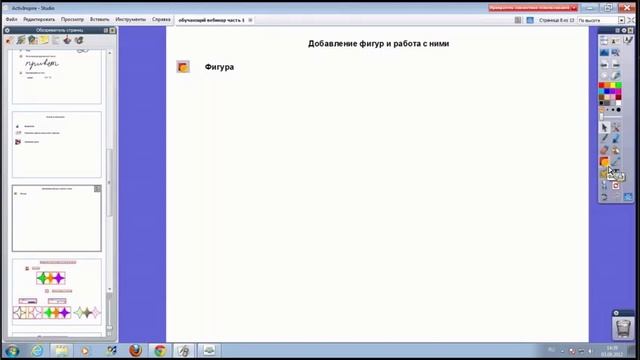The image size is (640, 360).
Task: Click the 'Фигура' heading on the page
Action: click(x=219, y=67)
